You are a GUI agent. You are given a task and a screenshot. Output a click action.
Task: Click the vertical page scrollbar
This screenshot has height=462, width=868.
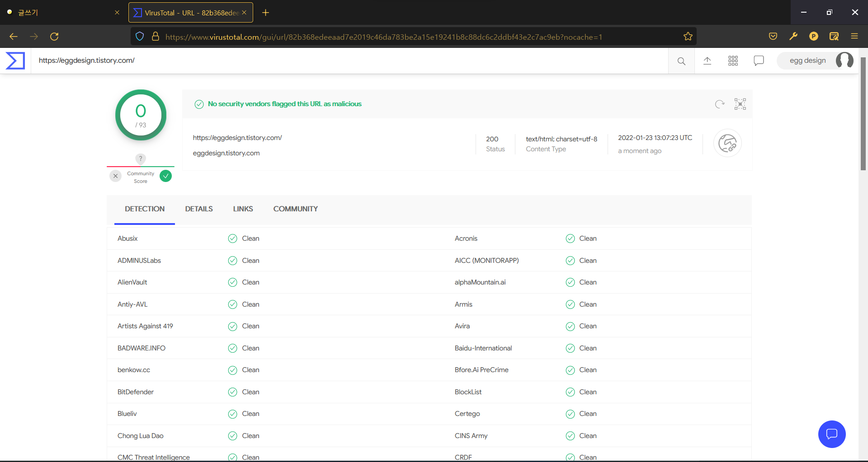pos(863,114)
